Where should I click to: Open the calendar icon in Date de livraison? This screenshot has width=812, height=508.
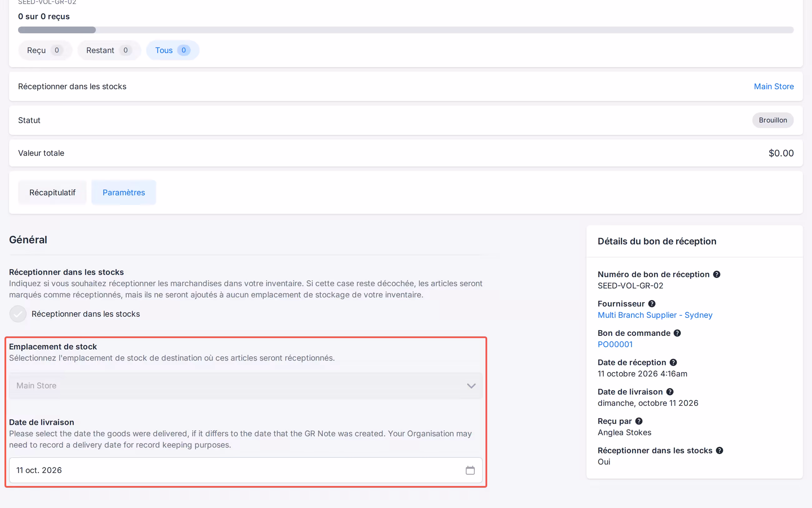[470, 470]
